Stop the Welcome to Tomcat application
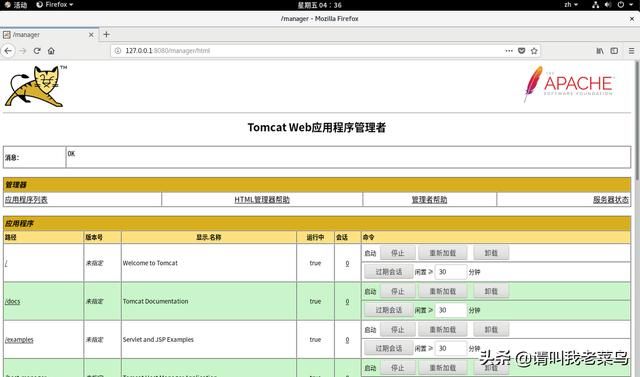640x377 pixels. point(398,253)
